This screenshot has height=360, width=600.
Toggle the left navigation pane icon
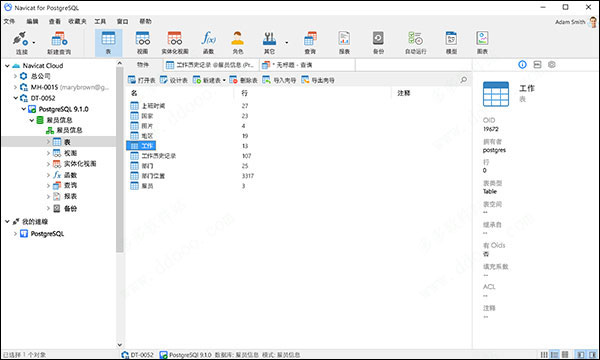coord(580,355)
